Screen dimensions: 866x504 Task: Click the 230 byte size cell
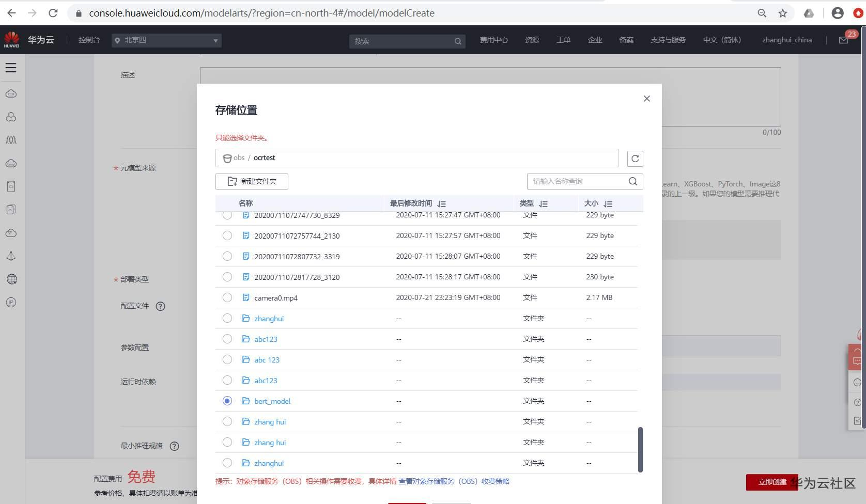pos(600,277)
